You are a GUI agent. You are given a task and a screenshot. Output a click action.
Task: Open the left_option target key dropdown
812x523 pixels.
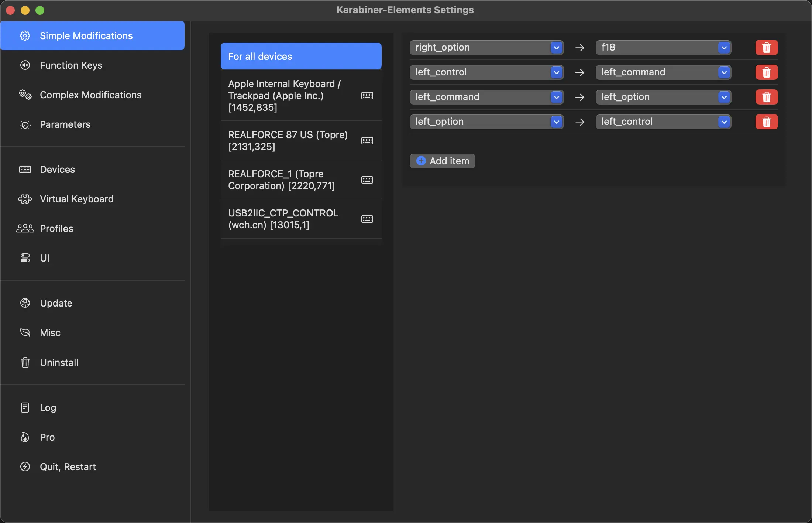point(663,97)
